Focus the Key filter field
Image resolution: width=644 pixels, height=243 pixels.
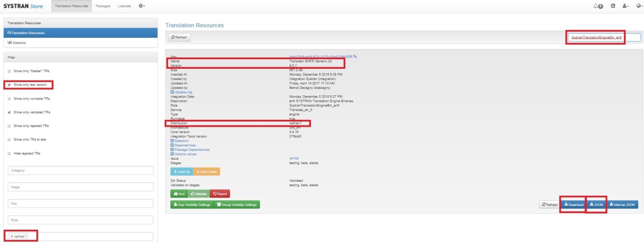pos(80,204)
